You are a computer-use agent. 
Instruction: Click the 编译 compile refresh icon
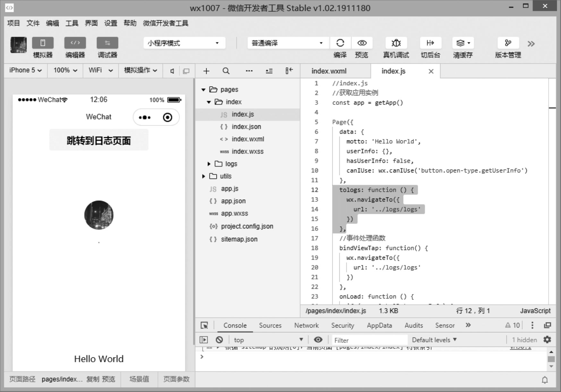coord(340,43)
